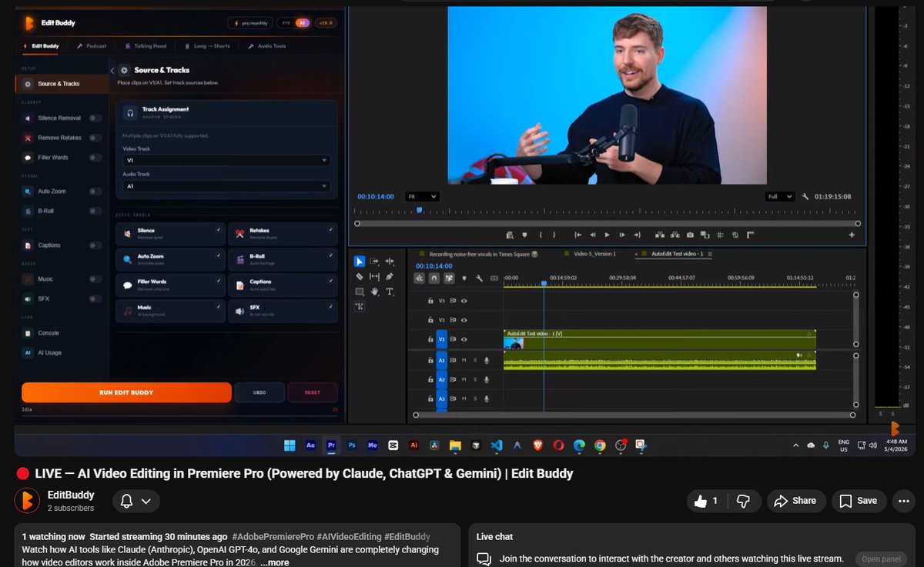
Task: Expand video description with ...more
Action: (274, 562)
